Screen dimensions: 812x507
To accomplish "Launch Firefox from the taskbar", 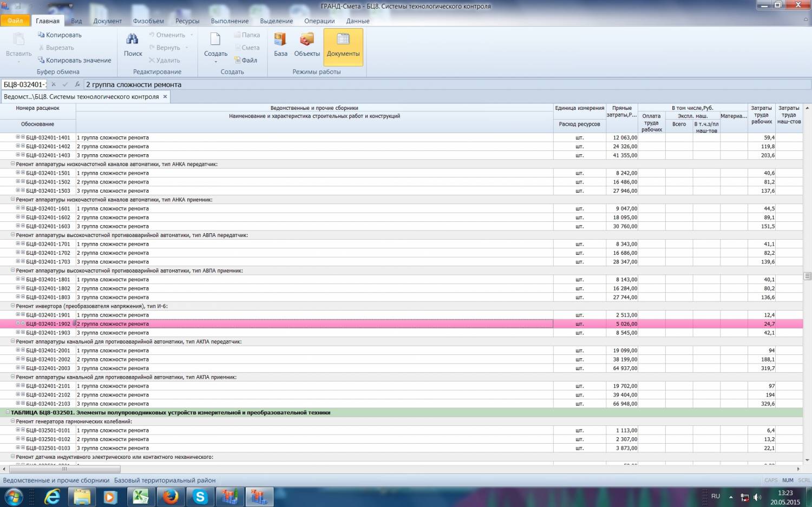I will coord(171,496).
